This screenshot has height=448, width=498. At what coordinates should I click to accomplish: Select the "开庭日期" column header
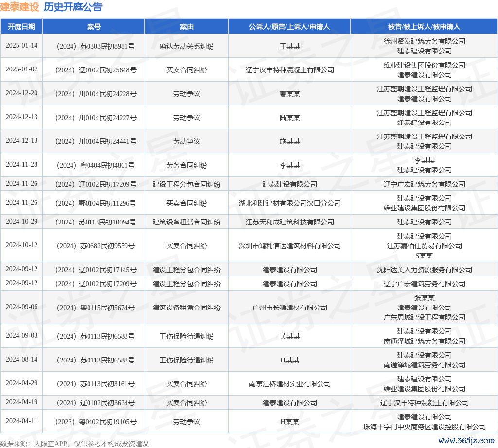pos(21,27)
